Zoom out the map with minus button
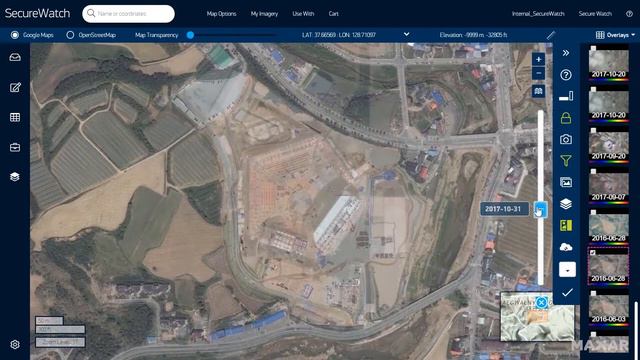The width and height of the screenshot is (640, 360). tap(538, 73)
